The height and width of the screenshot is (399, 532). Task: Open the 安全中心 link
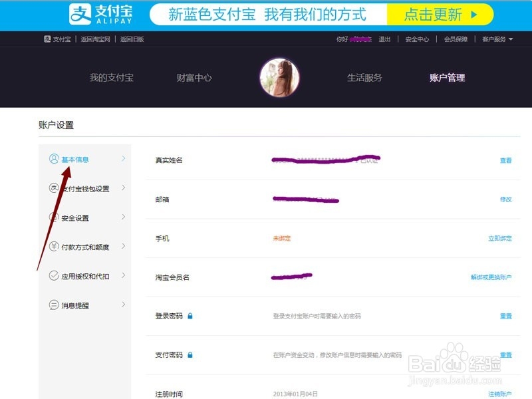(x=417, y=39)
